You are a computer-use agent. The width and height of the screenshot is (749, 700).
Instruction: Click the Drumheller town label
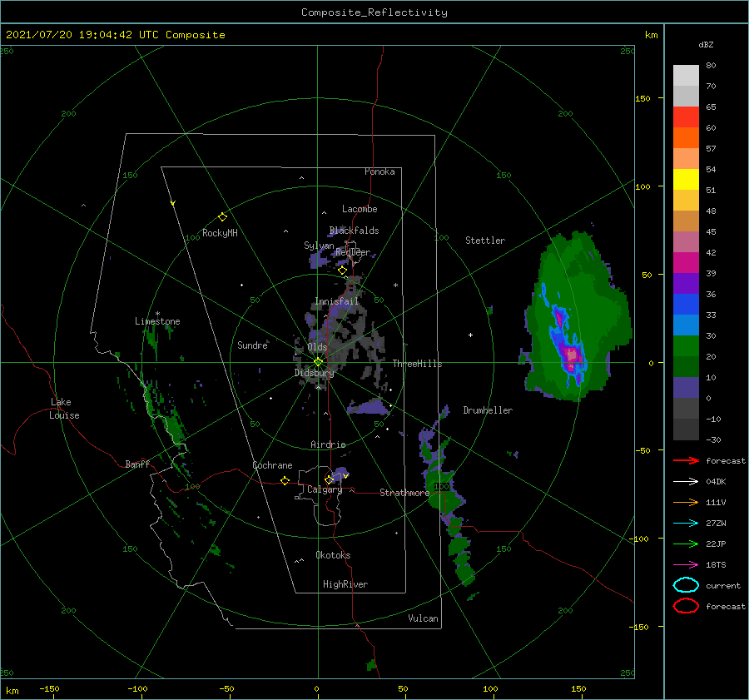pos(488,410)
